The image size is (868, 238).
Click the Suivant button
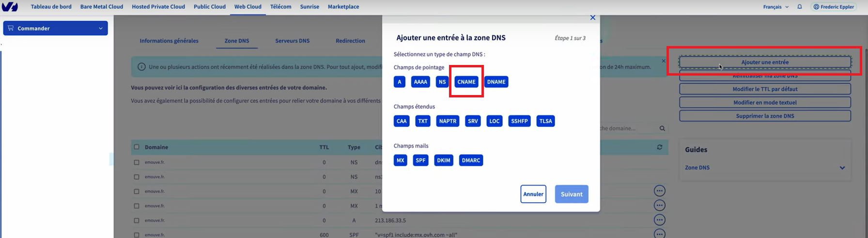[x=572, y=194]
